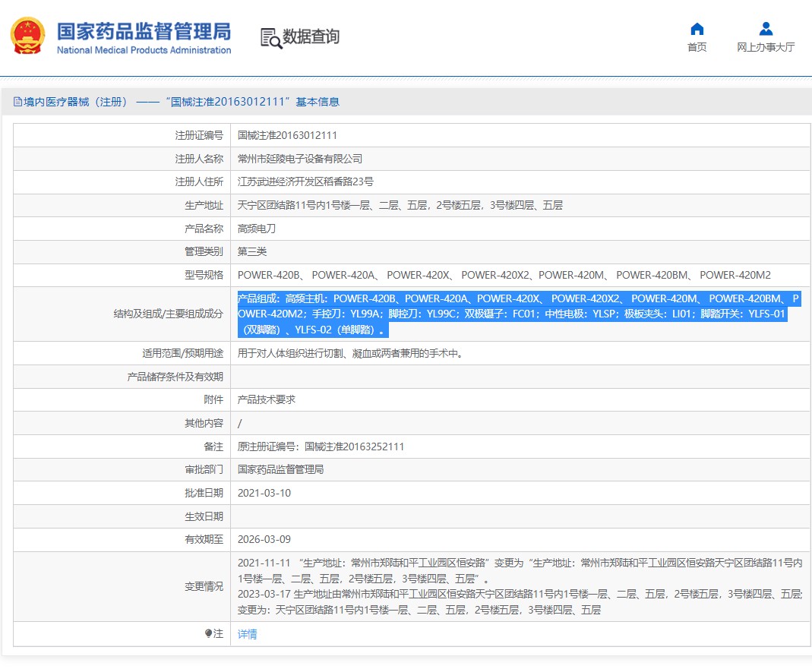The width and height of the screenshot is (812, 669).
Task: Click the 国家药品监督管理局 site title
Action: [x=144, y=32]
